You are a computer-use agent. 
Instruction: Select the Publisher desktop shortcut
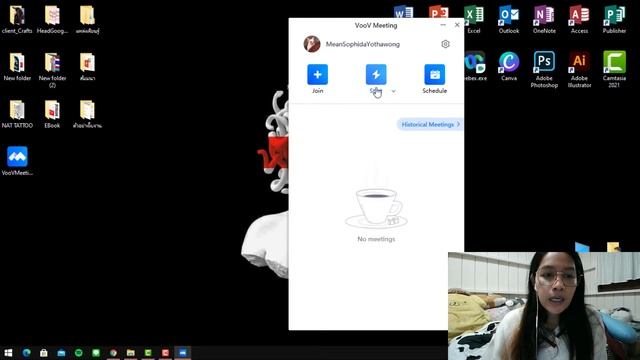(614, 20)
